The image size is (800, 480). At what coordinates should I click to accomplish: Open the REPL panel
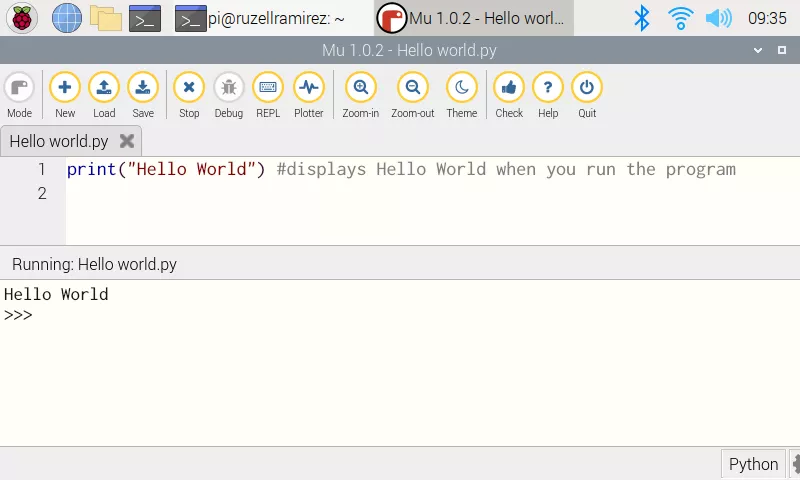tap(268, 96)
